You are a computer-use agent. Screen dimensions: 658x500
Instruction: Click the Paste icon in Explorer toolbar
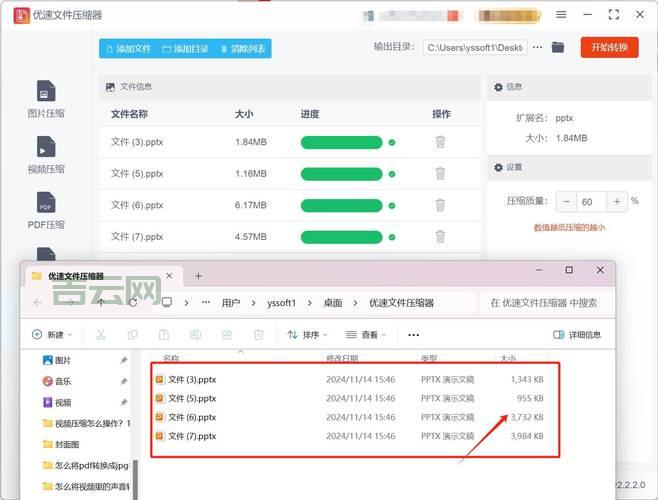coord(164,335)
